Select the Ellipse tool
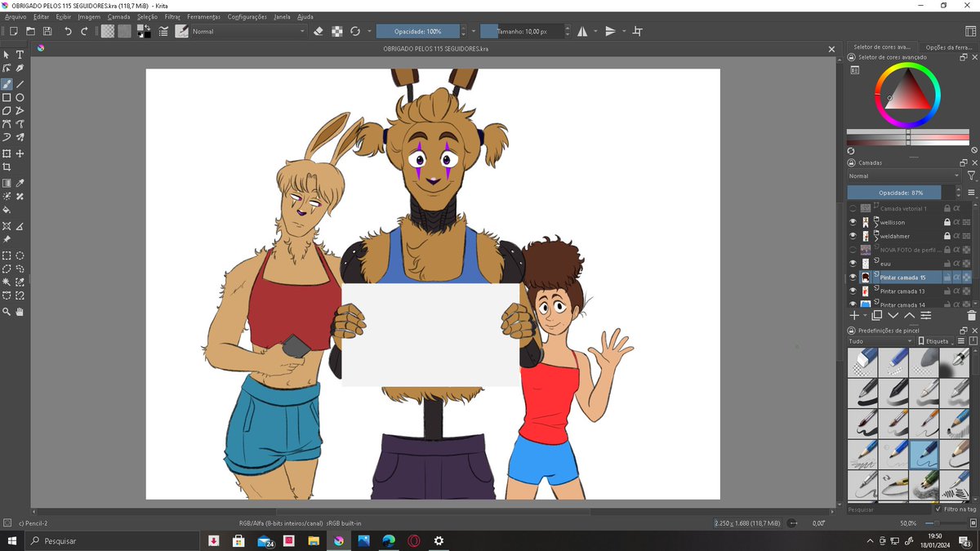 [x=20, y=97]
